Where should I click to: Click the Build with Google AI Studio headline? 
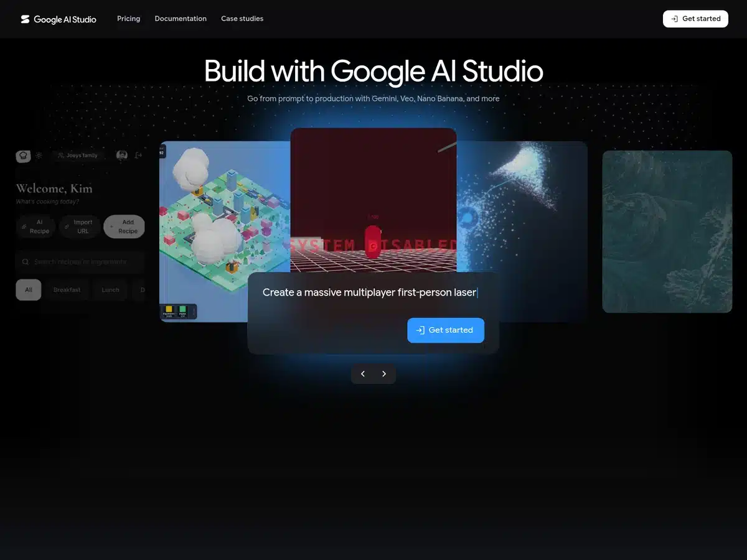[374, 72]
